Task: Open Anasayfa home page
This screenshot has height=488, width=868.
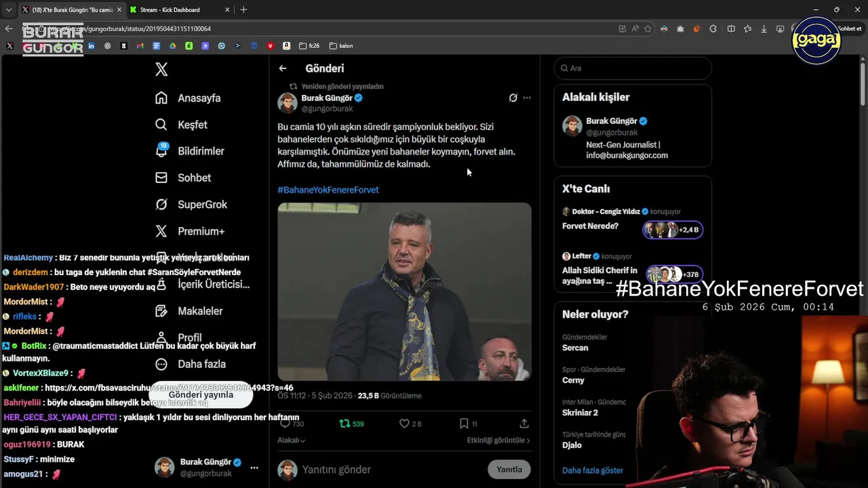Action: pyautogui.click(x=189, y=98)
